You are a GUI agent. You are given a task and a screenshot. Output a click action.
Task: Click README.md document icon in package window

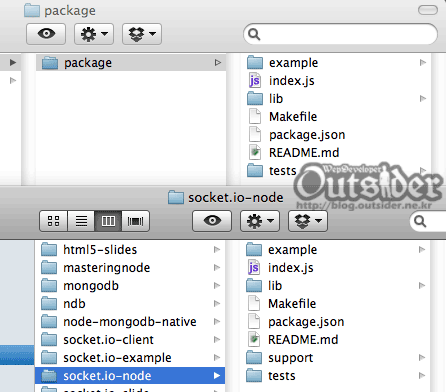point(255,152)
